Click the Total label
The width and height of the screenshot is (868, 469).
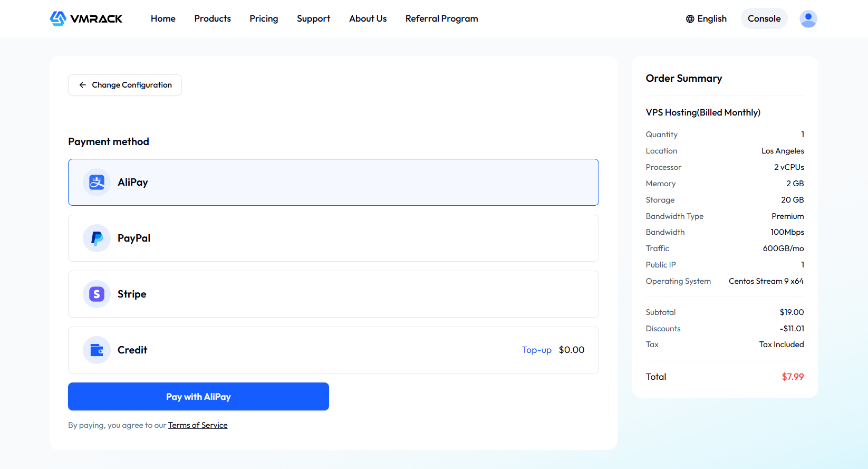pos(656,377)
